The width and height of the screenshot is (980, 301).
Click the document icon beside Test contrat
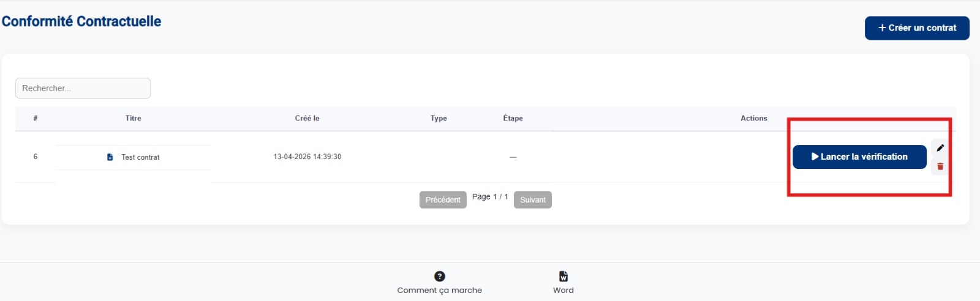(x=110, y=157)
